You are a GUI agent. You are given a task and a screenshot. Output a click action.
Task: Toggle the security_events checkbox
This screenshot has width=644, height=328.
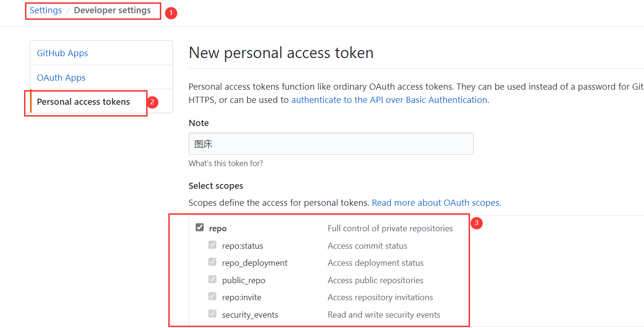pos(213,314)
